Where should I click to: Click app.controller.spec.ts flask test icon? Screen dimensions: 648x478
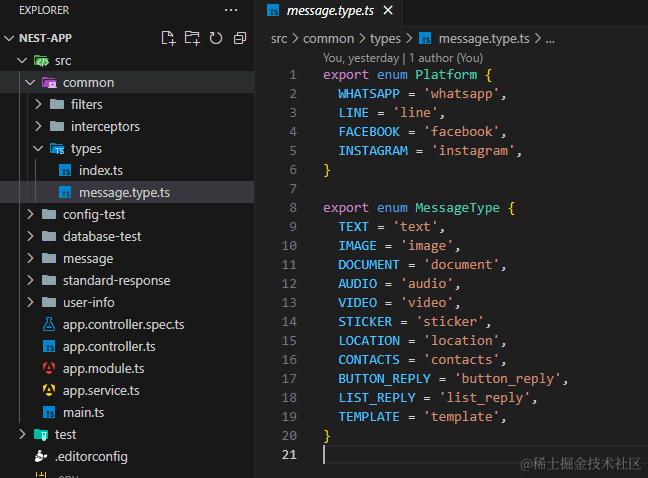coord(49,324)
